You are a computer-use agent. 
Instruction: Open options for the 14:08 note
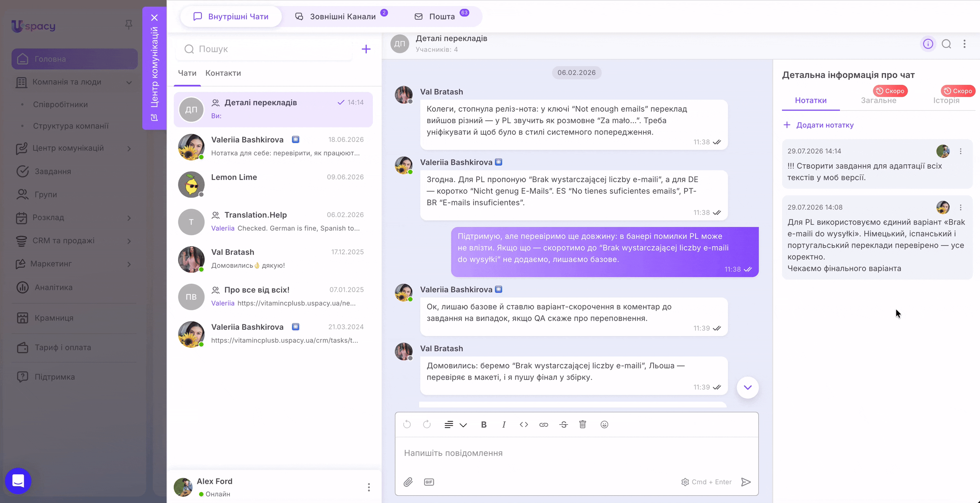click(960, 207)
